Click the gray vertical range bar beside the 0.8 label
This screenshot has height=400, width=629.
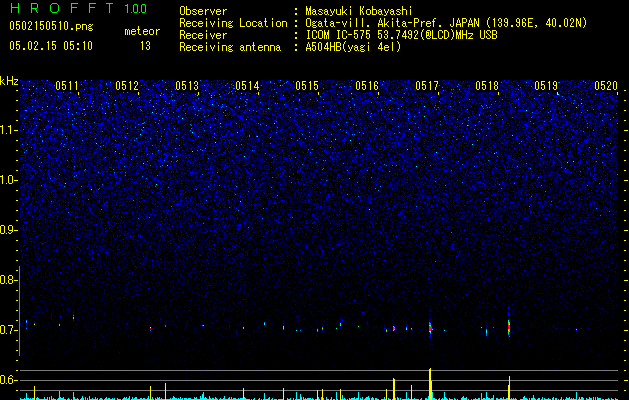pyautogui.click(x=19, y=310)
